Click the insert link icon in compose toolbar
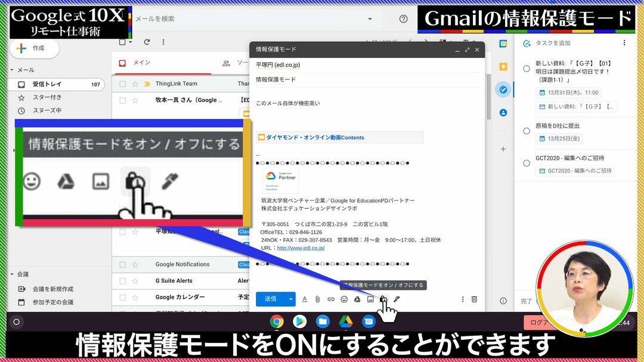Viewport: 644px width, 362px height. tap(330, 299)
